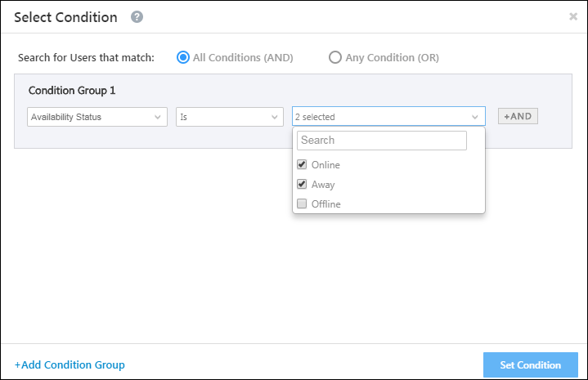This screenshot has width=588, height=380.
Task: Uncheck the Online checkbox
Action: click(302, 165)
